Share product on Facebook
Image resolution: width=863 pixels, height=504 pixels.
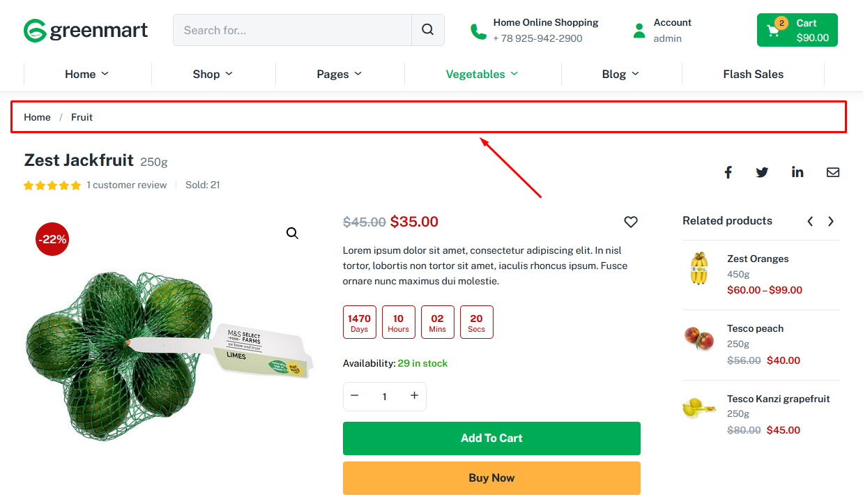coord(728,172)
